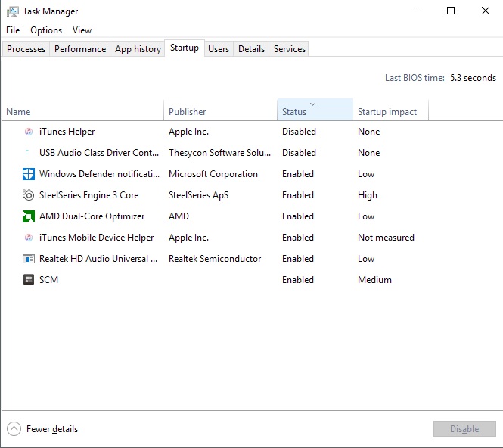Click the High startup impact value
This screenshot has width=503, height=448.
tap(368, 195)
